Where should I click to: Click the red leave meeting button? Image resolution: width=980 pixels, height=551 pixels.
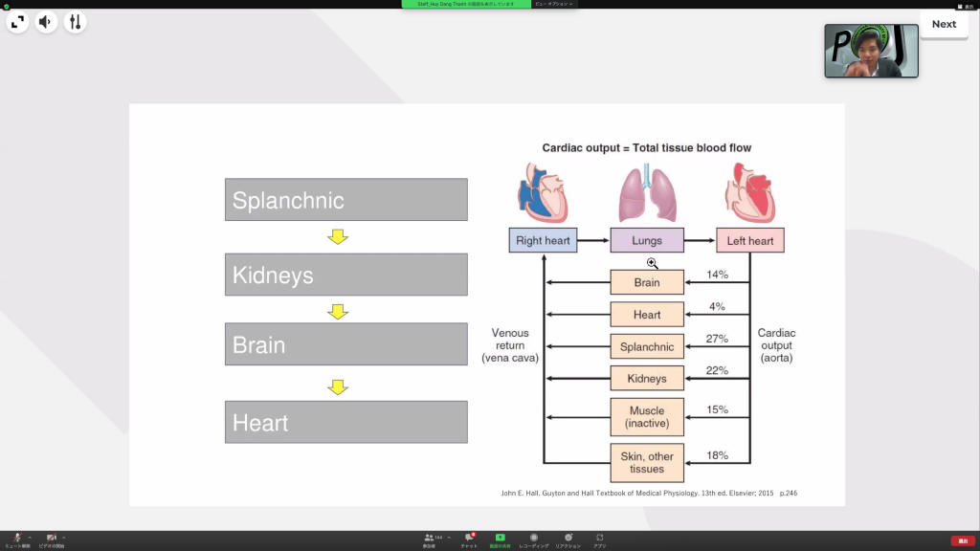(963, 540)
